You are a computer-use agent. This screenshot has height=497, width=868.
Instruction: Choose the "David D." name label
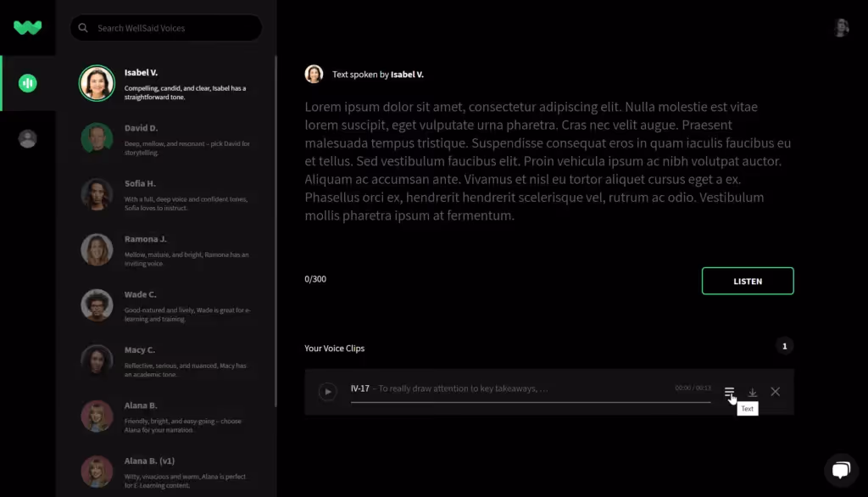coord(142,128)
